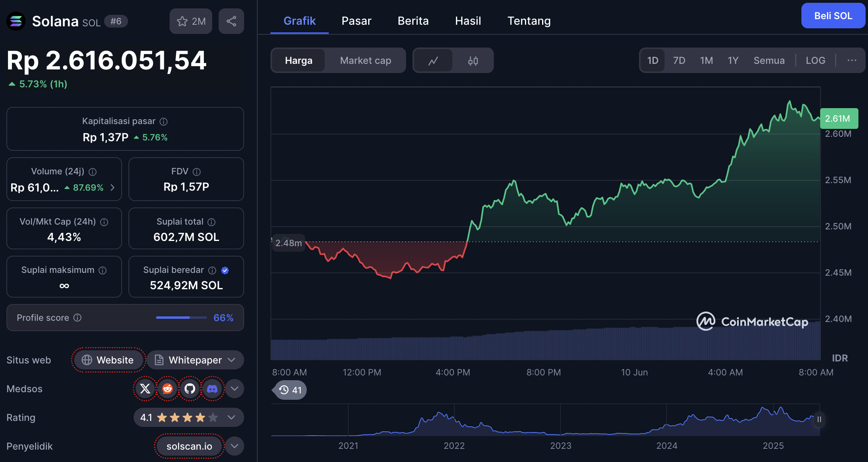Open the Pasar tab

[356, 21]
